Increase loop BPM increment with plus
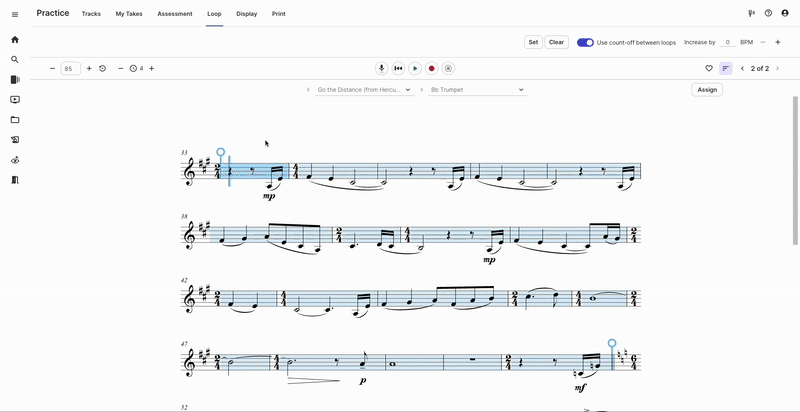The width and height of the screenshot is (800, 412). pos(778,42)
